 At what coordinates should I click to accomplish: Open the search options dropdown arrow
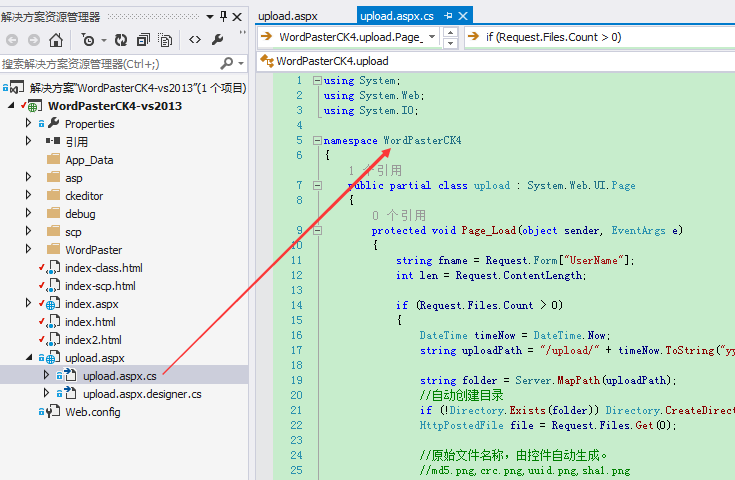point(241,63)
